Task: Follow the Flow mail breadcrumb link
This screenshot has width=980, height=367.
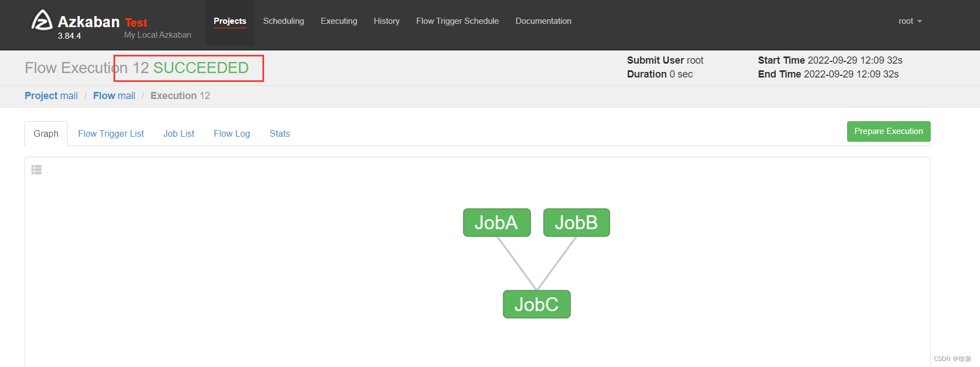Action: coord(114,96)
